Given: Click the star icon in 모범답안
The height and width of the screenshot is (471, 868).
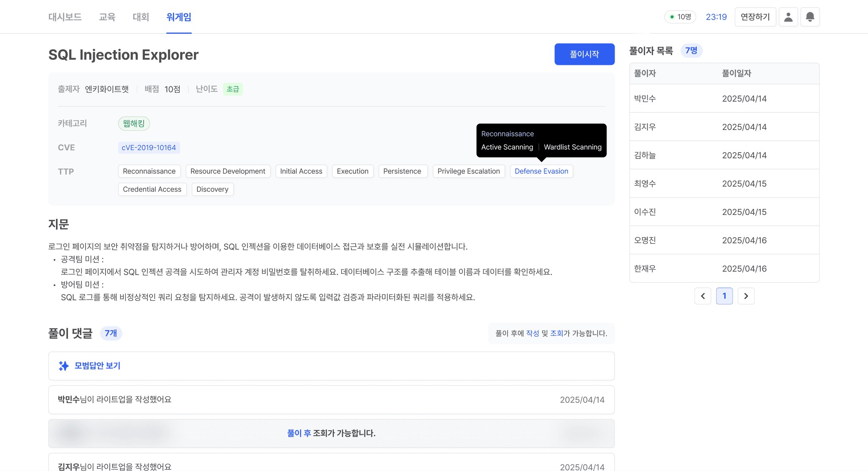Looking at the screenshot, I should (x=63, y=365).
